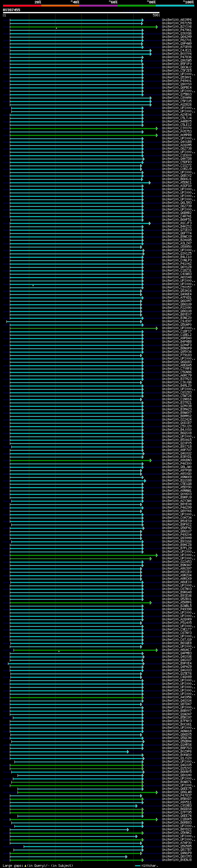This screenshot has height=868, width=197.
Task: Click the query length value 598
Action: 155,15
